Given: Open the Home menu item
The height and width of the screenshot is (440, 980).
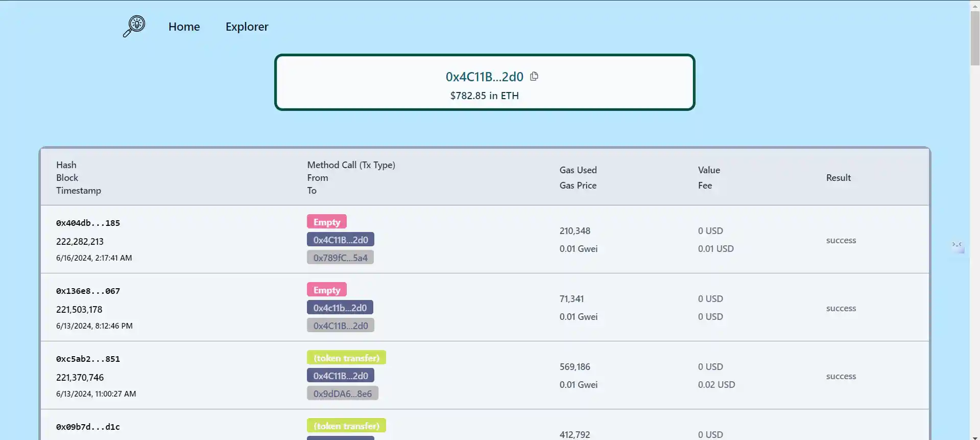Looking at the screenshot, I should pyautogui.click(x=184, y=27).
